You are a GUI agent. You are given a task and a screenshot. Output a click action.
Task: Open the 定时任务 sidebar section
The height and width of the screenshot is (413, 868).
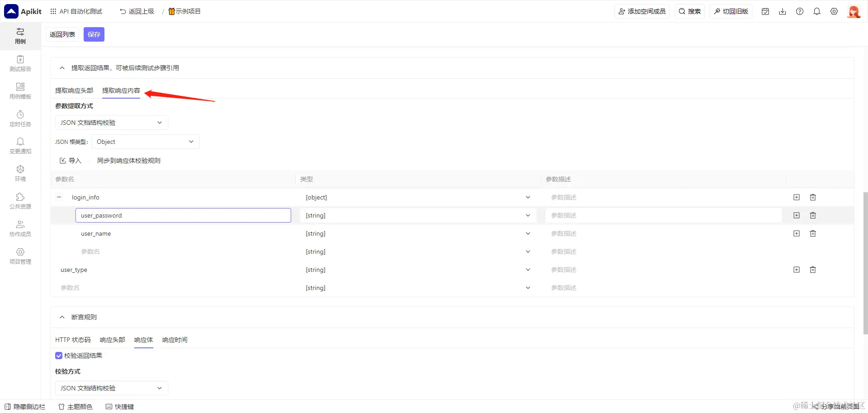tap(20, 119)
